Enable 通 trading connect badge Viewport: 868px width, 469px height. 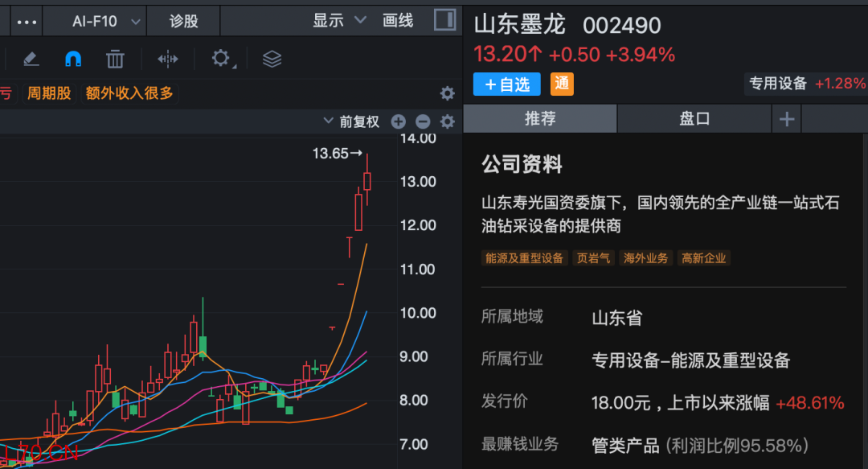(x=561, y=84)
